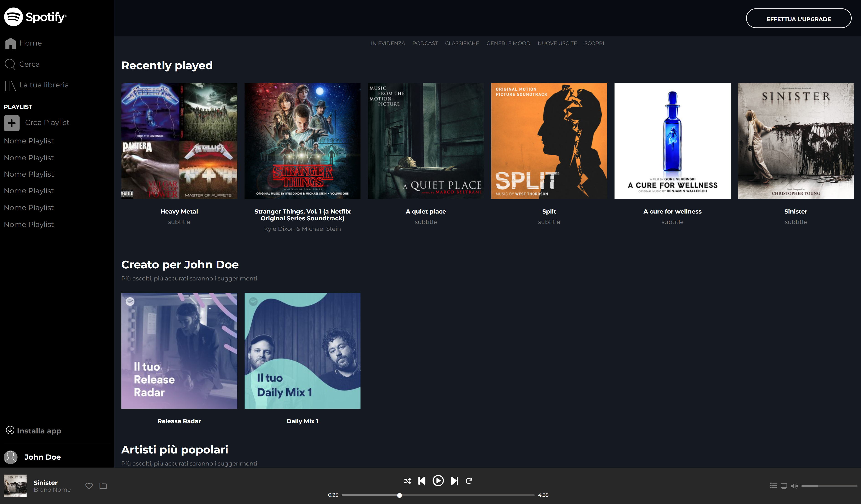Click Kyle Dixon & Michael Stein artist link
The width and height of the screenshot is (861, 504).
pos(302,229)
